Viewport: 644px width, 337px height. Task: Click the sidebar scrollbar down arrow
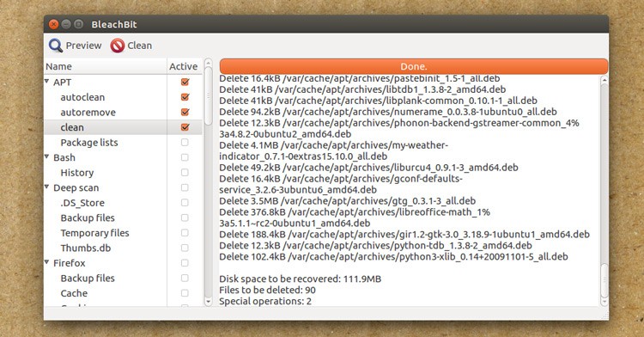(x=209, y=301)
